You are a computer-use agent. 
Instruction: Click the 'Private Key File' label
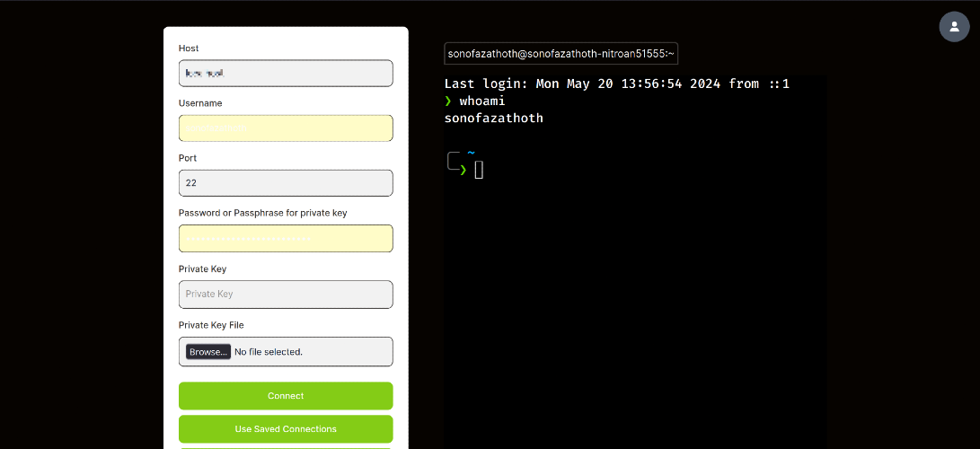211,325
